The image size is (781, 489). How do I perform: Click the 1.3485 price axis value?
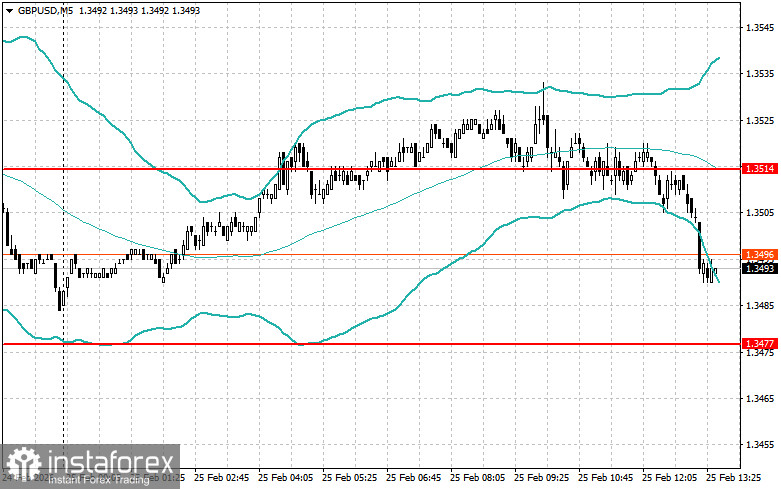760,305
